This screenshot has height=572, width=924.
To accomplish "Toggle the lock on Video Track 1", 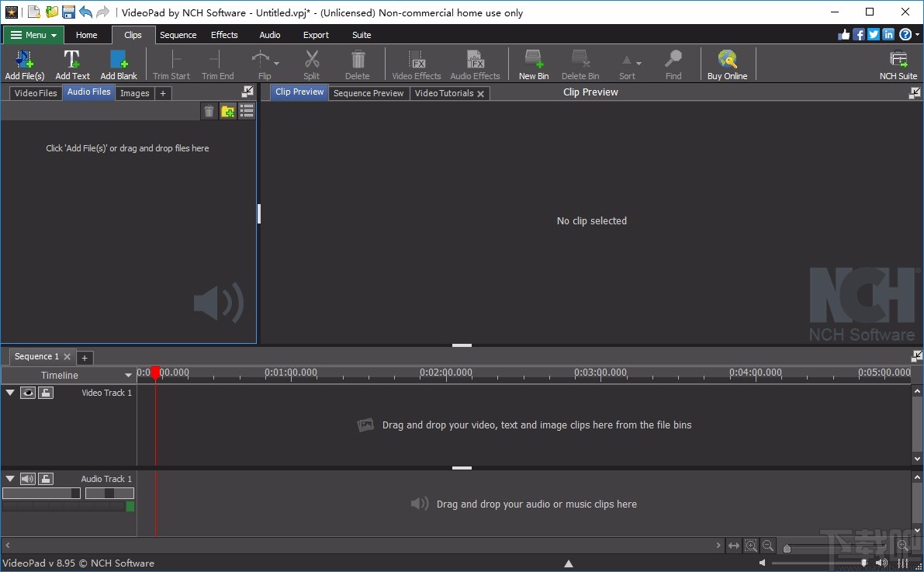I will pos(45,392).
